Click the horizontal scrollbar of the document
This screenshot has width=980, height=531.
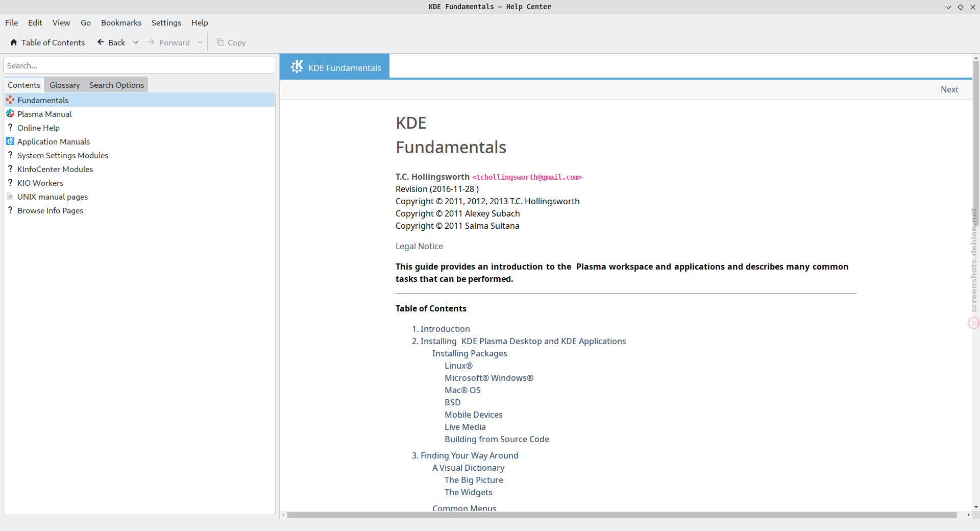pos(622,515)
